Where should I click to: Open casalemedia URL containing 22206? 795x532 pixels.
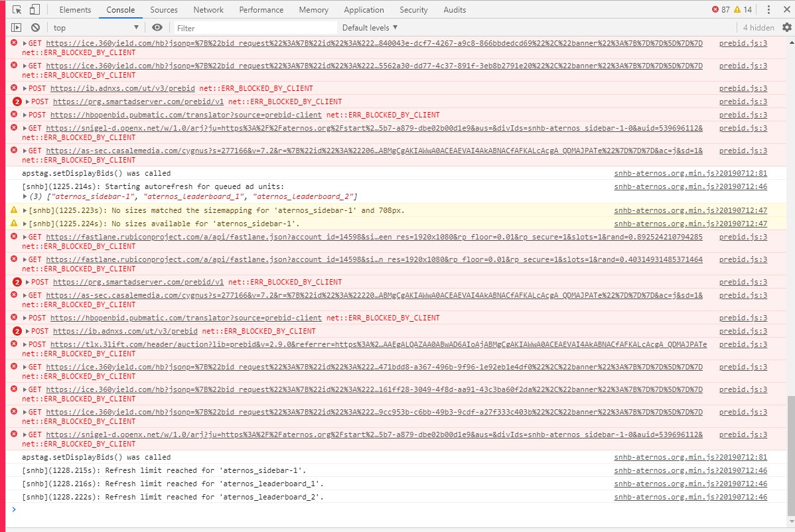pyautogui.click(x=374, y=151)
